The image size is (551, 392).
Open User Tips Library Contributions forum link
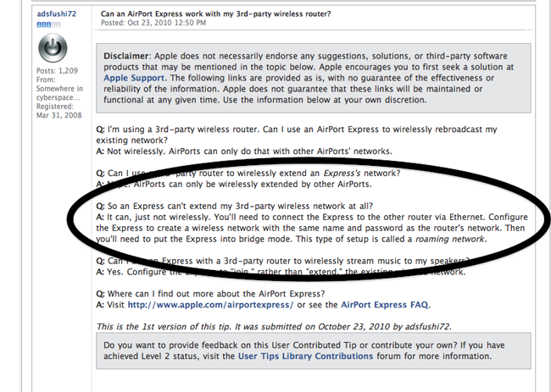click(305, 356)
